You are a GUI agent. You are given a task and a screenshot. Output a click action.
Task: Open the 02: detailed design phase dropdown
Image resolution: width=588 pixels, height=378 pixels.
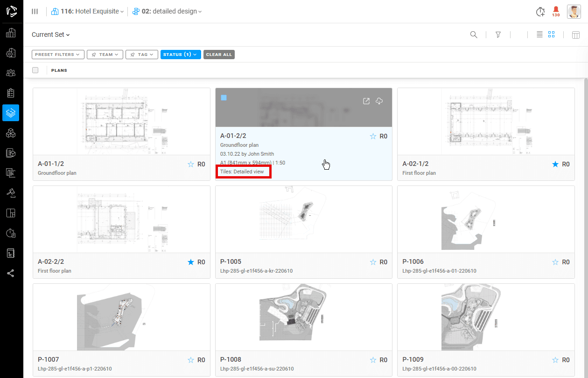click(x=167, y=11)
